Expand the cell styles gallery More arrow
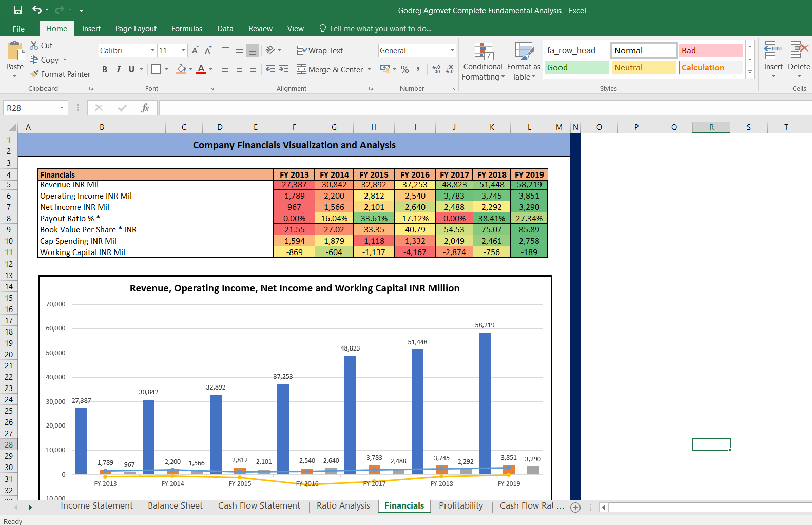This screenshot has width=812, height=525. [x=750, y=72]
